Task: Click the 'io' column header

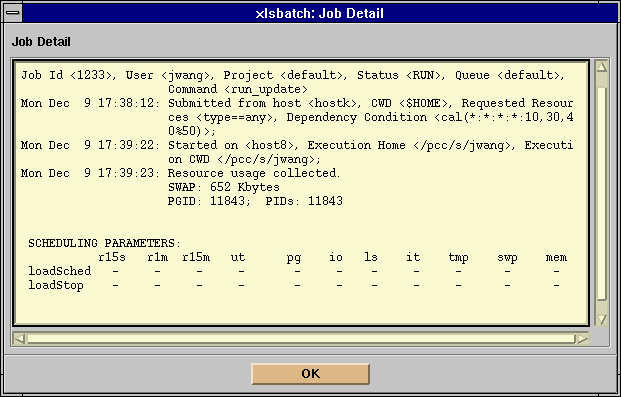Action: [336, 257]
